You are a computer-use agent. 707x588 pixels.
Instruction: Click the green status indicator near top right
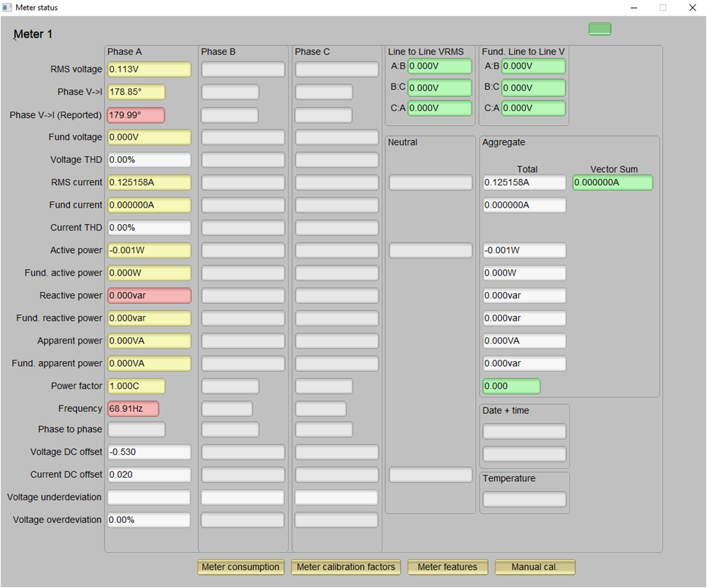(600, 29)
